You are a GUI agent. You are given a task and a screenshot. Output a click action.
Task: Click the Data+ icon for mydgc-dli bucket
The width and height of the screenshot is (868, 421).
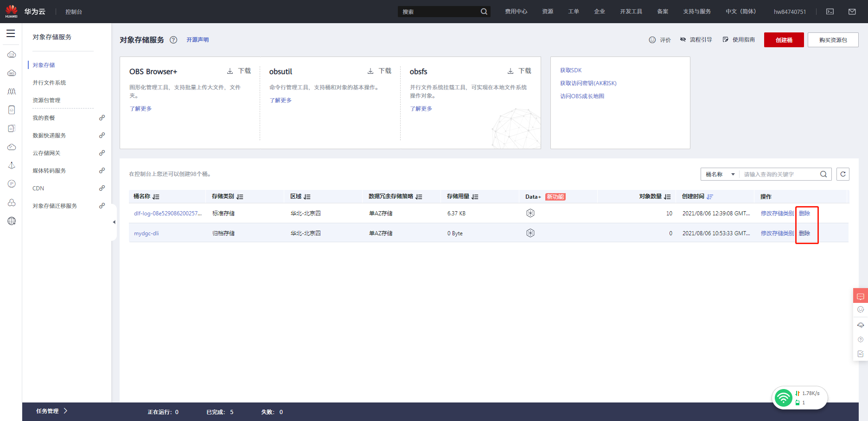pyautogui.click(x=530, y=233)
